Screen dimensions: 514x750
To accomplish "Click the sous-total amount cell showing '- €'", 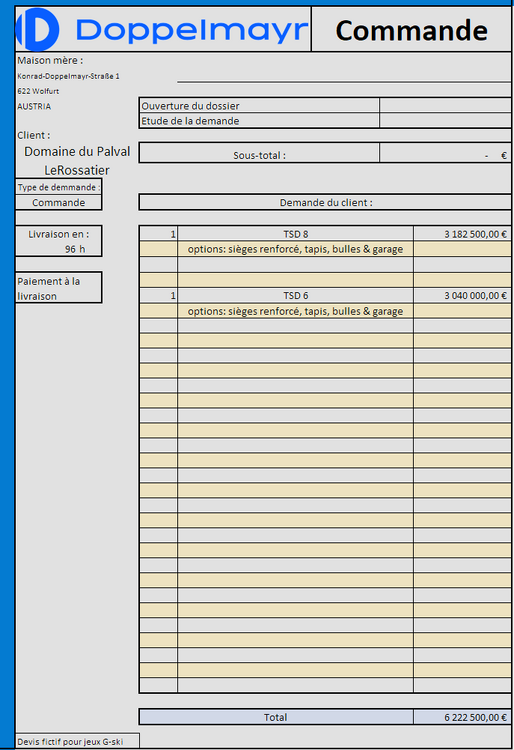I will coord(445,153).
